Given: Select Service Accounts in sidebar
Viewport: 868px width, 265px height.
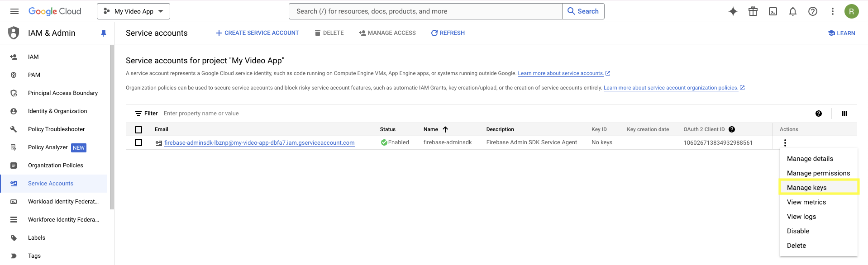Looking at the screenshot, I should coord(54,184).
